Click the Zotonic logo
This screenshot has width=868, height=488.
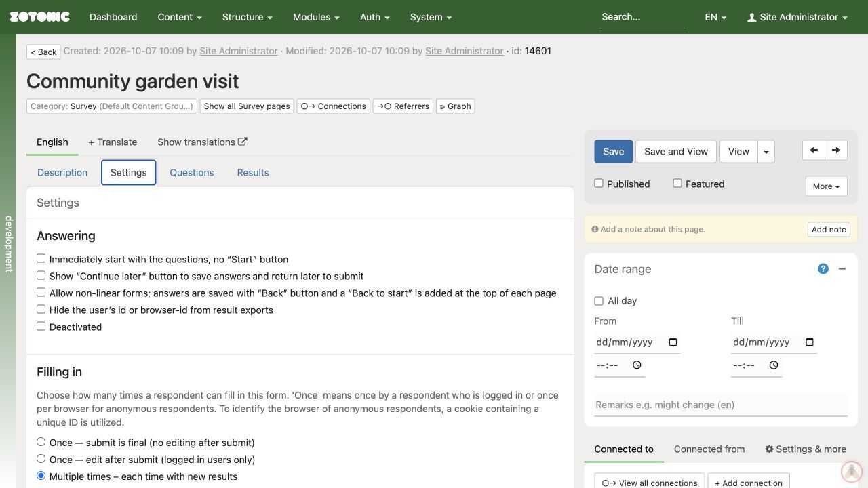[x=39, y=17]
